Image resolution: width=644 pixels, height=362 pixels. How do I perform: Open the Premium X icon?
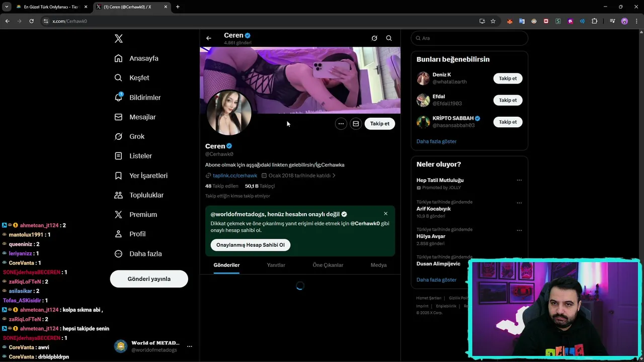click(x=118, y=214)
